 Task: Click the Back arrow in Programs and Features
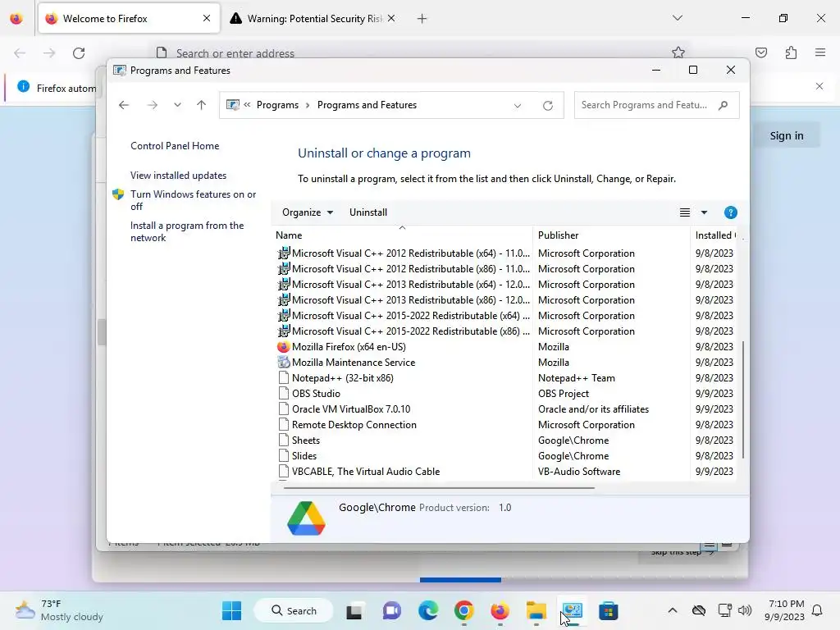(124, 105)
